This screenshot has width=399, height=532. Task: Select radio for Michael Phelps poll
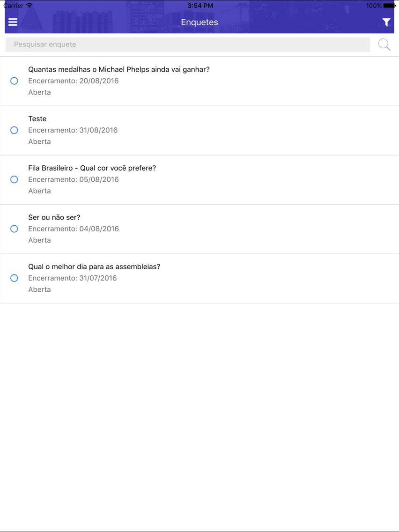pos(14,81)
